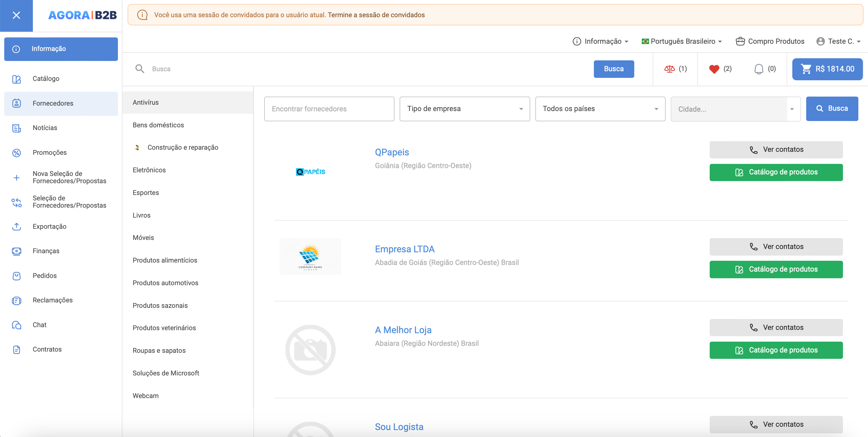
Task: Click the Catálogo sidebar icon
Action: (x=16, y=78)
